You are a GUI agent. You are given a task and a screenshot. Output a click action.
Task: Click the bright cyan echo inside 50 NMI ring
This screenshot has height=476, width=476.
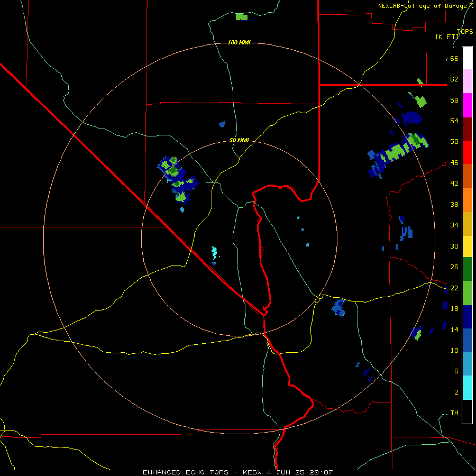214,253
